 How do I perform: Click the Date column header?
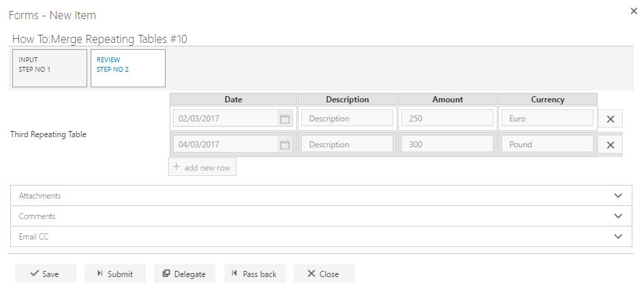pyautogui.click(x=233, y=99)
